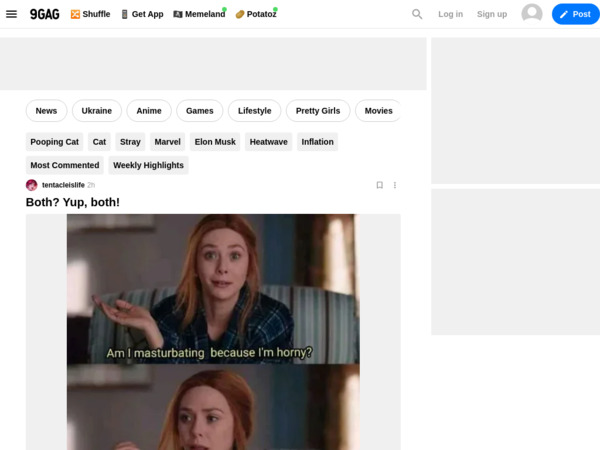Screen dimensions: 600x450
Task: Click the 2h post timestamp
Action: tap(91, 185)
